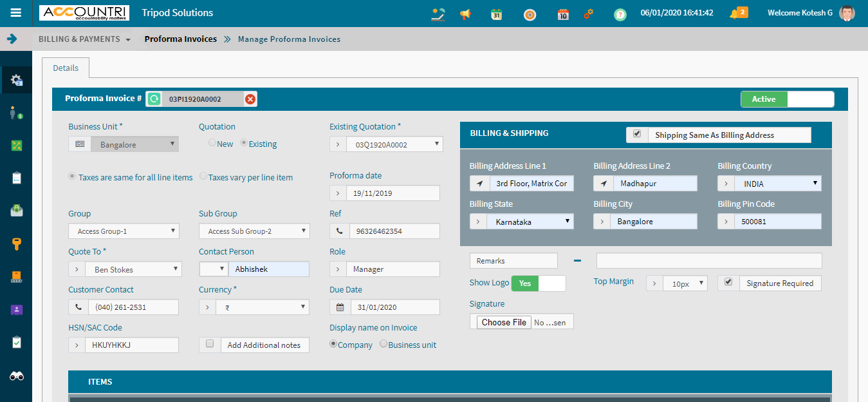Select the white clipboard sidebar icon
868x402 pixels.
(x=17, y=178)
